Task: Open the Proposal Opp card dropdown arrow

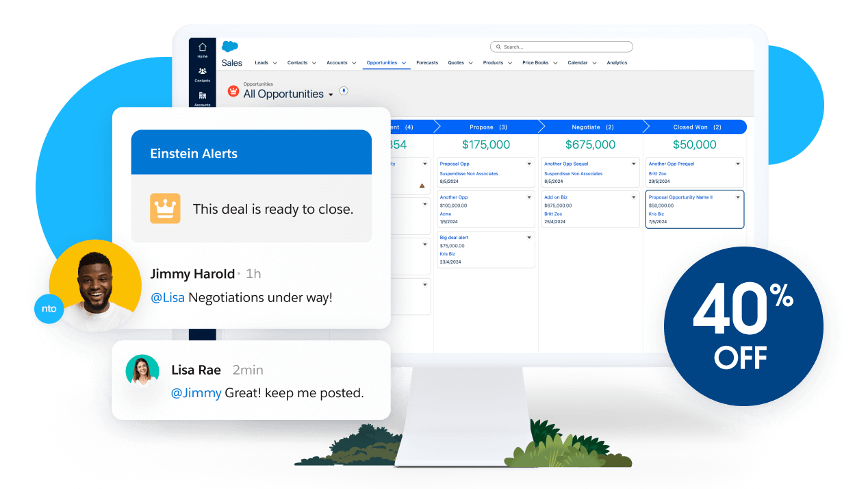Action: pyautogui.click(x=528, y=164)
